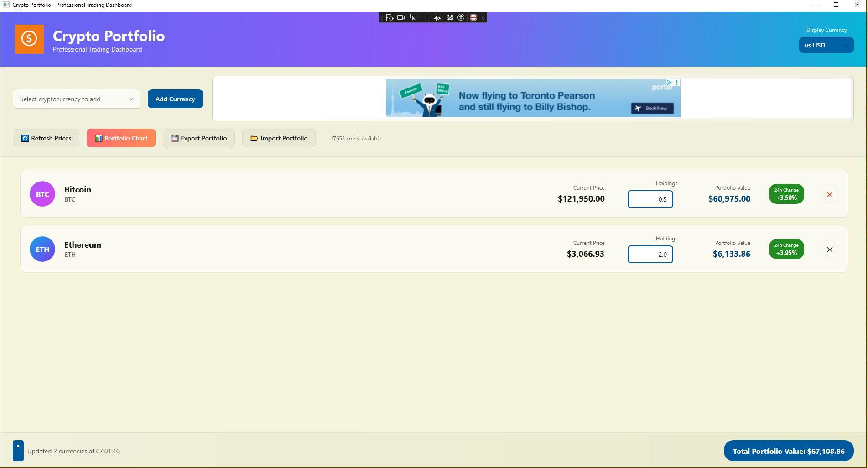Click the blue status indicator in the bottom bar
Viewport: 868px width, 468px height.
click(x=18, y=450)
